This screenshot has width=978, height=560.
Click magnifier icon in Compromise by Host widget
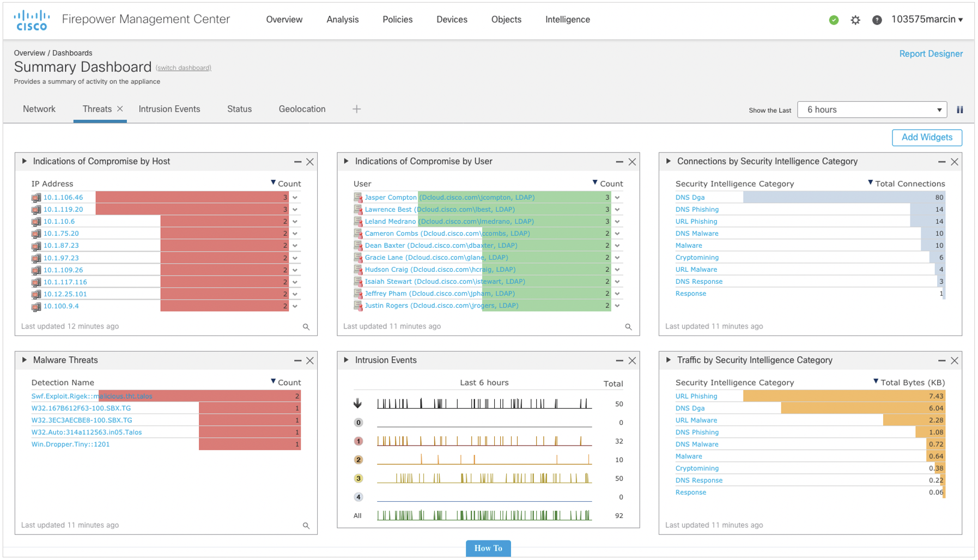(x=306, y=327)
